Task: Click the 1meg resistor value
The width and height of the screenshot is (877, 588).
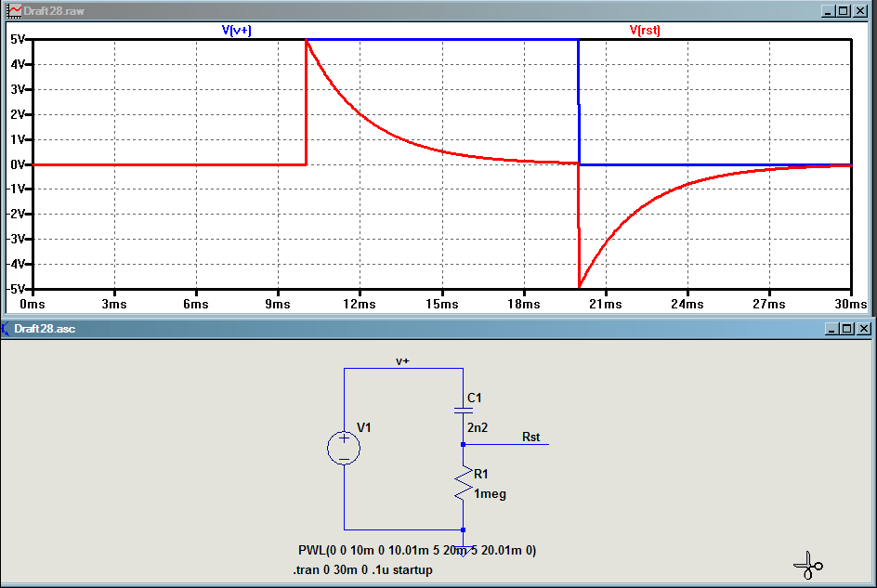Action: [x=490, y=494]
